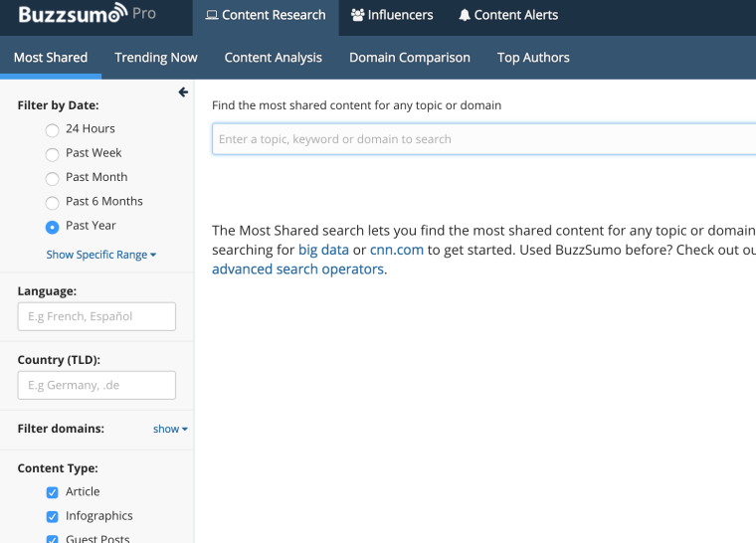The image size is (756, 543).
Task: Click the Language filter input field
Action: [96, 317]
